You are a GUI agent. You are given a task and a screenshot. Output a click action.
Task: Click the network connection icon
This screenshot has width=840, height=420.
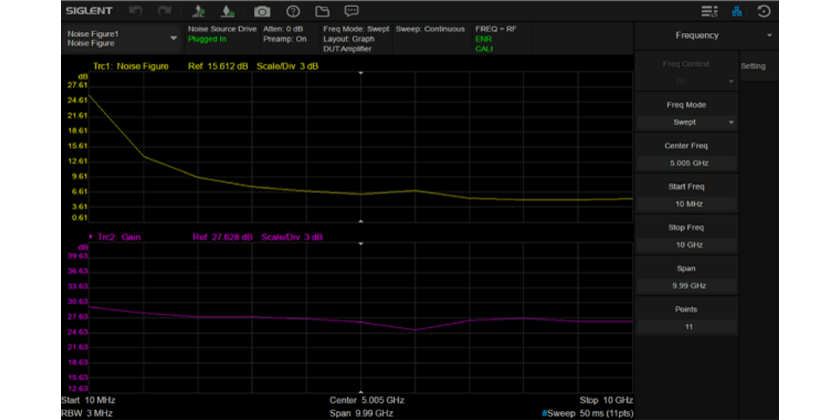(x=737, y=11)
